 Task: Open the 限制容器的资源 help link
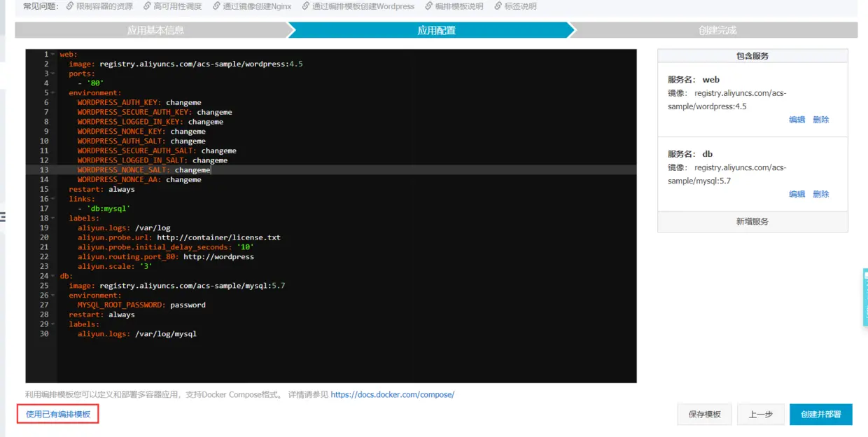pyautogui.click(x=104, y=6)
